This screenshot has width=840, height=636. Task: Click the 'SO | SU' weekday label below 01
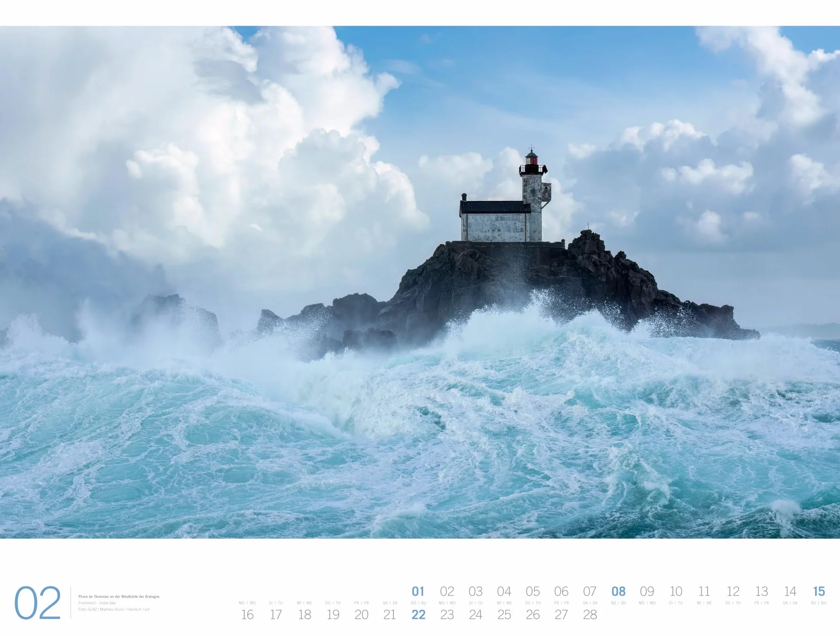coord(419,603)
